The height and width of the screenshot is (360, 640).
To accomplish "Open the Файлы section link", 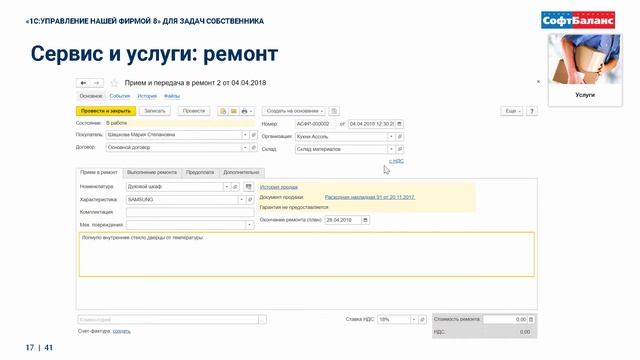I will pyautogui.click(x=172, y=96).
